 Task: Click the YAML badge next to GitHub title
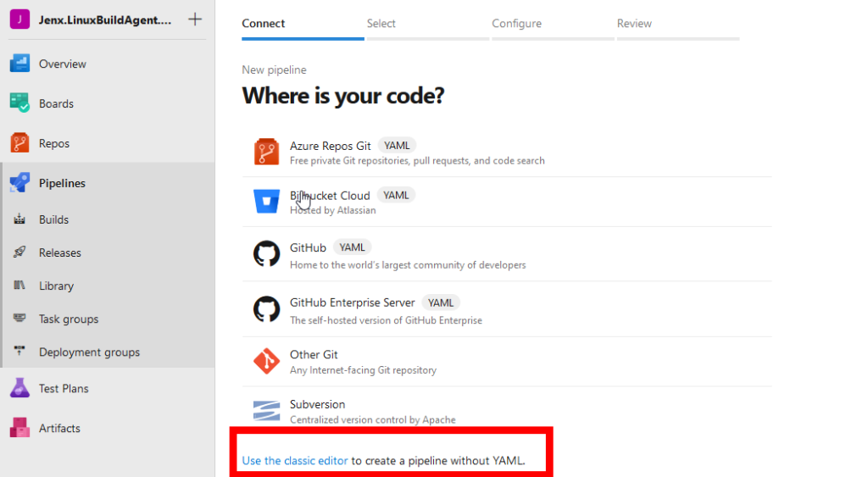point(352,247)
